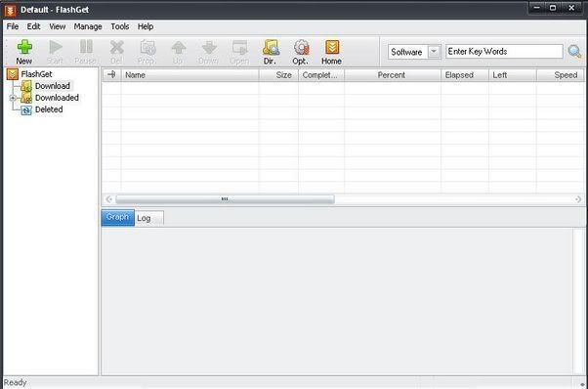Switch to the Graph tab
Image resolution: width=588 pixels, height=389 pixels.
point(117,218)
